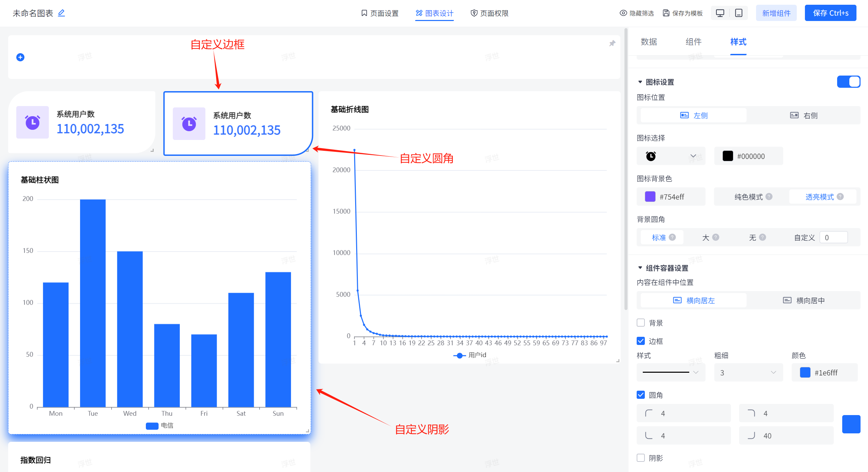Click the pencil icon to rename chart

[x=61, y=13]
